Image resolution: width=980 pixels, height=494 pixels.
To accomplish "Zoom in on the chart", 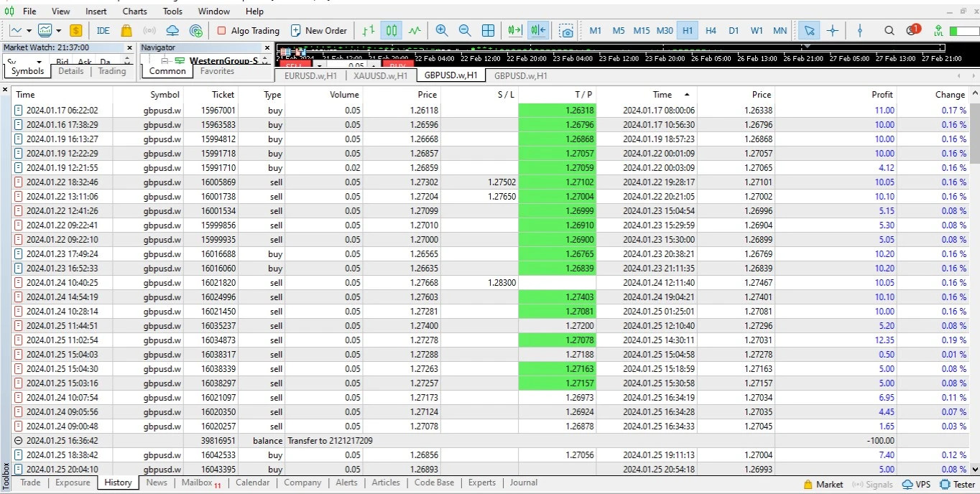I will click(442, 30).
